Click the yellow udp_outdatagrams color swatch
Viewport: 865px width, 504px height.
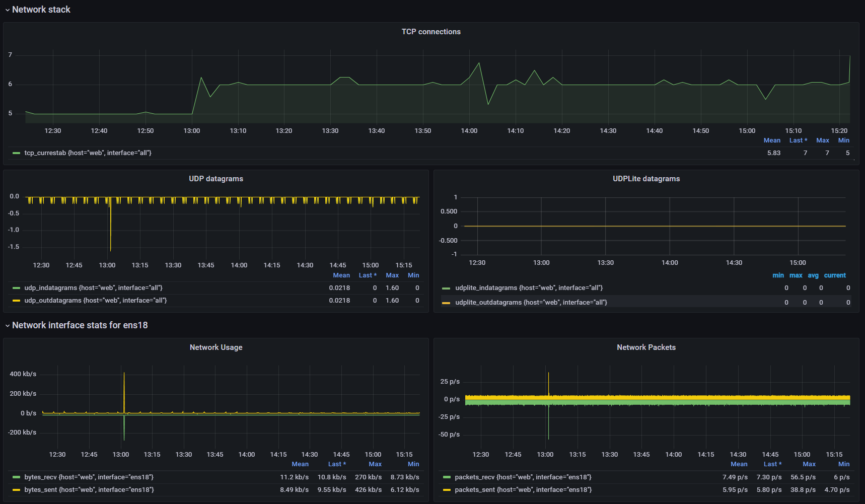coord(16,301)
